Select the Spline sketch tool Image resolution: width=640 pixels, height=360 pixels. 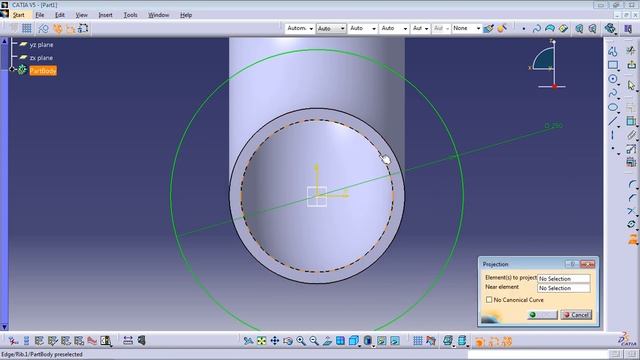pos(613,93)
